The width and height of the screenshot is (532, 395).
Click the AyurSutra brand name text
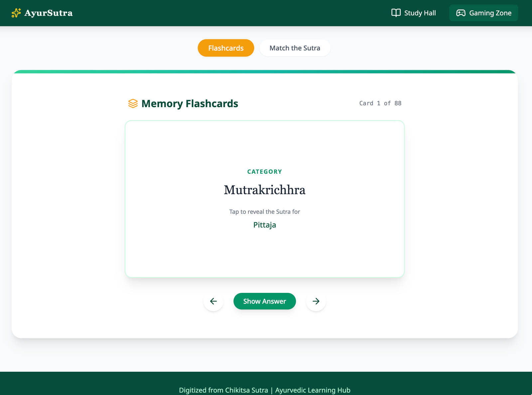[49, 13]
